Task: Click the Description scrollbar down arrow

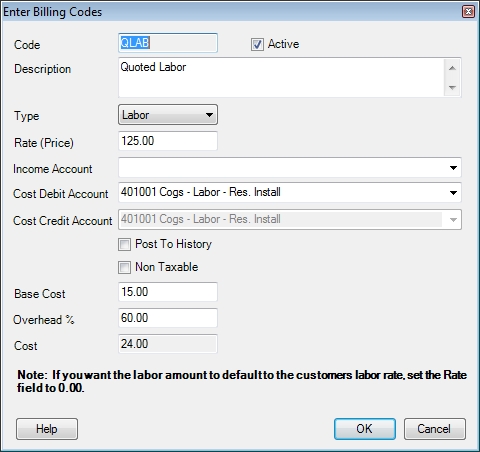Action: point(452,87)
